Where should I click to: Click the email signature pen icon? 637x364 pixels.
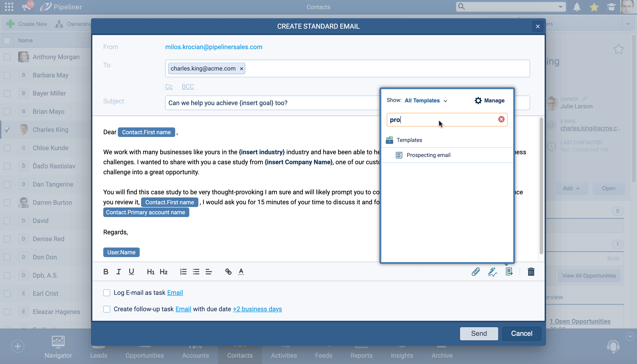(x=492, y=271)
